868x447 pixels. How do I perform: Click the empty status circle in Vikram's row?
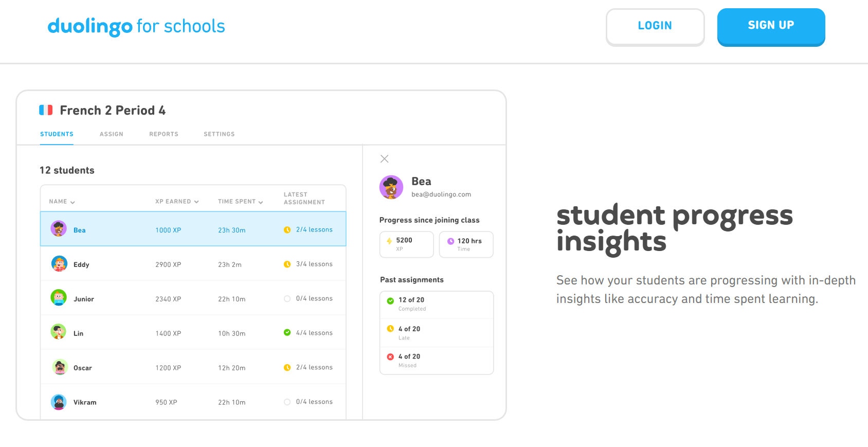(x=287, y=402)
